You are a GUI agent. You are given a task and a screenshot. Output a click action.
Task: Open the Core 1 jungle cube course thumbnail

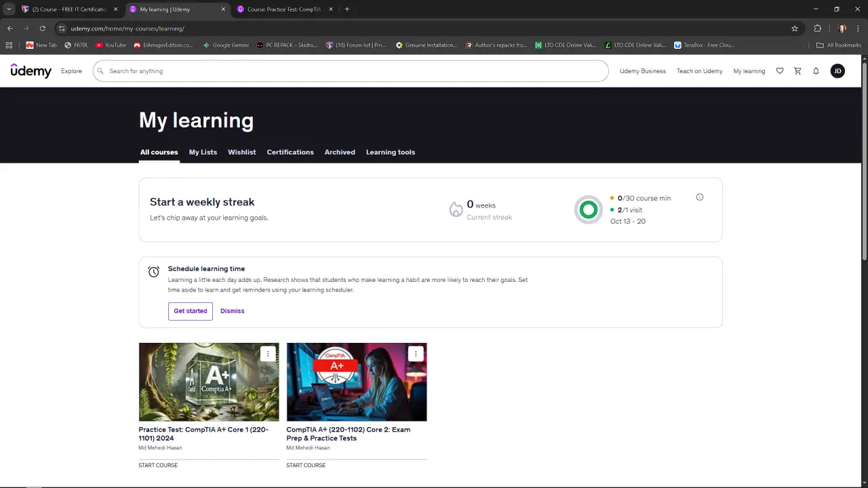coord(209,382)
